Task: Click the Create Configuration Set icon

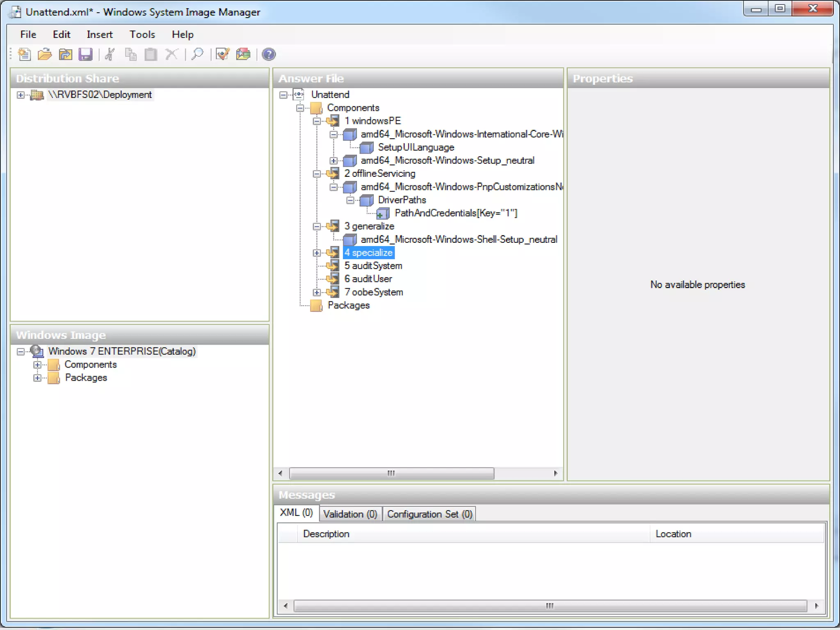Action: click(243, 54)
